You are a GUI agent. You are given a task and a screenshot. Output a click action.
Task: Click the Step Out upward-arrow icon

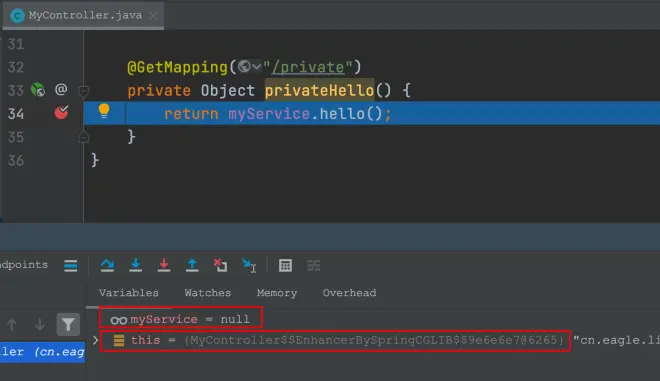(x=192, y=265)
